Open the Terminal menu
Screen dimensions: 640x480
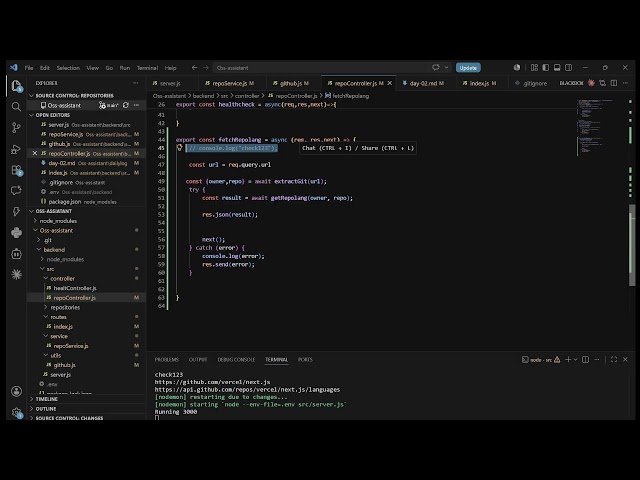coord(147,68)
